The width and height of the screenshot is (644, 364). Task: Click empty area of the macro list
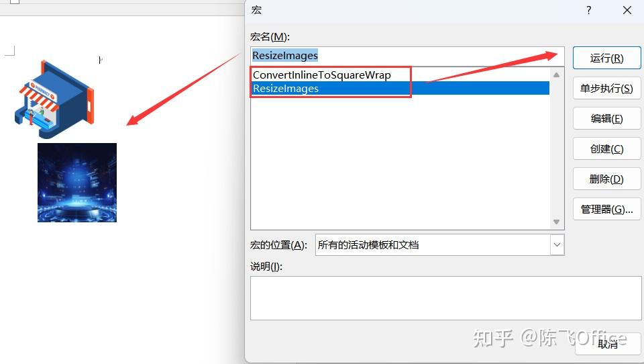pyautogui.click(x=400, y=161)
